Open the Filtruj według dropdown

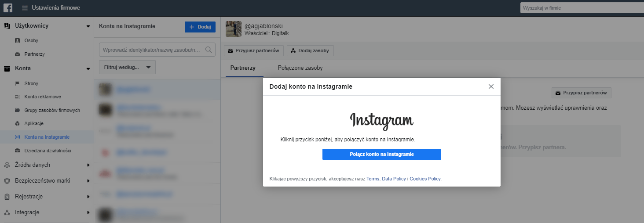[127, 67]
